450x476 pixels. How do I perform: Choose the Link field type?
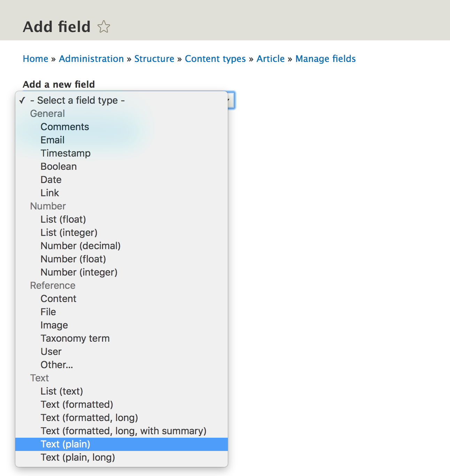(50, 193)
